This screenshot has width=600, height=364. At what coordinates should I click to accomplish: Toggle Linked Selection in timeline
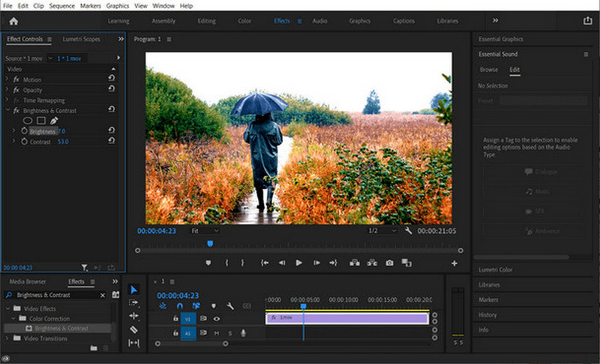tap(196, 306)
